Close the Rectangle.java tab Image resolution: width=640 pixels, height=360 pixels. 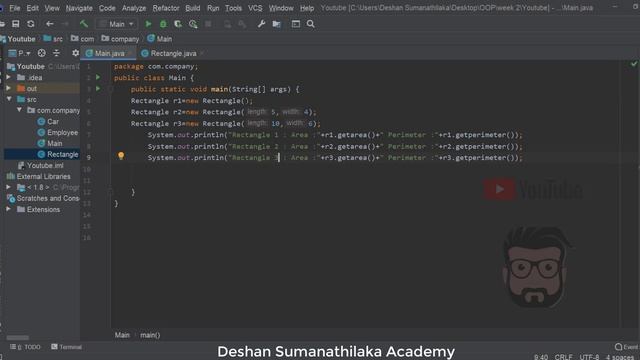coord(202,53)
